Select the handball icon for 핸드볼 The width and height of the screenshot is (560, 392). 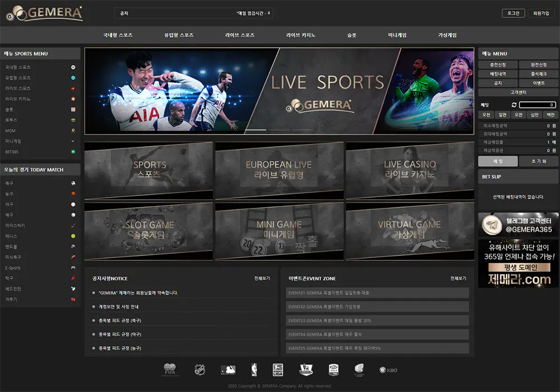73,246
